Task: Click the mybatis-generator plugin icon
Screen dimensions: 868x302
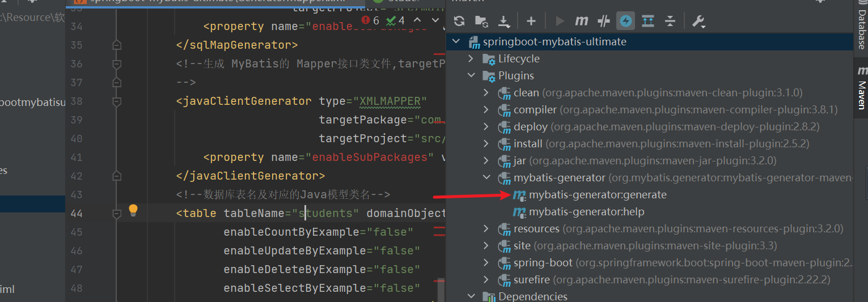Action: pos(504,178)
